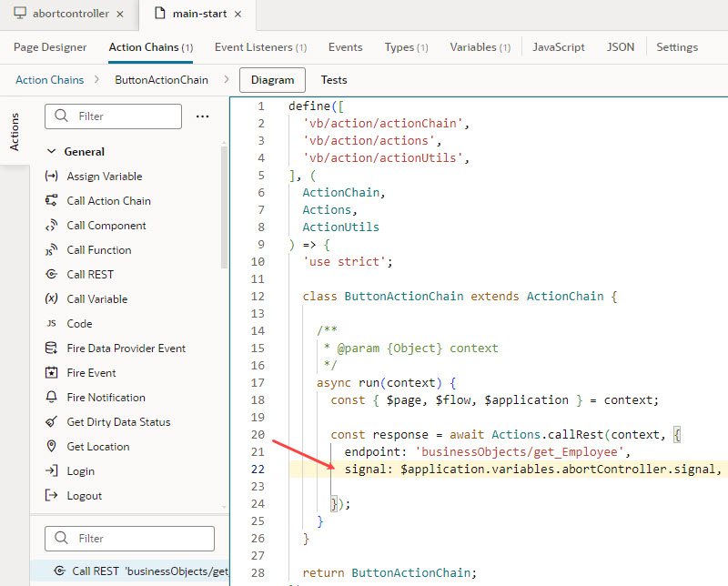Screen dimensions: 728x586
Task: Click the vertical Actions side panel tab
Action: click(x=15, y=131)
